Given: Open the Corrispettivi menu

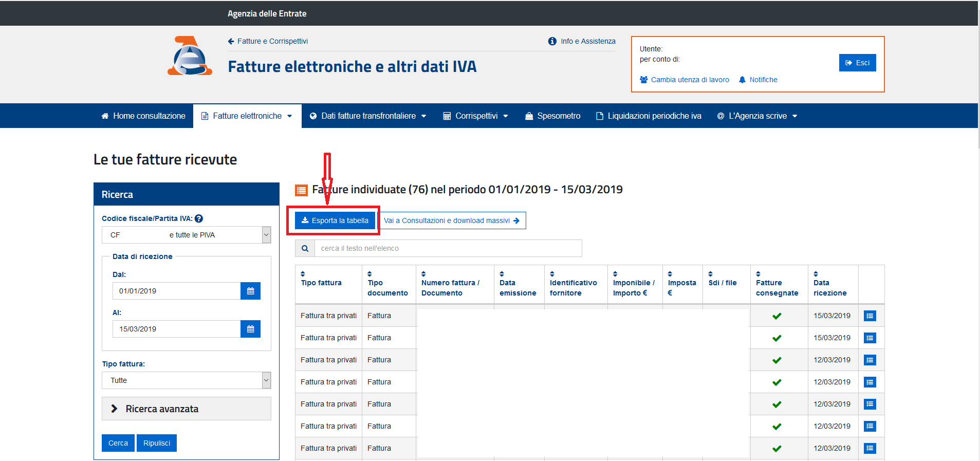Looking at the screenshot, I should coord(476,116).
